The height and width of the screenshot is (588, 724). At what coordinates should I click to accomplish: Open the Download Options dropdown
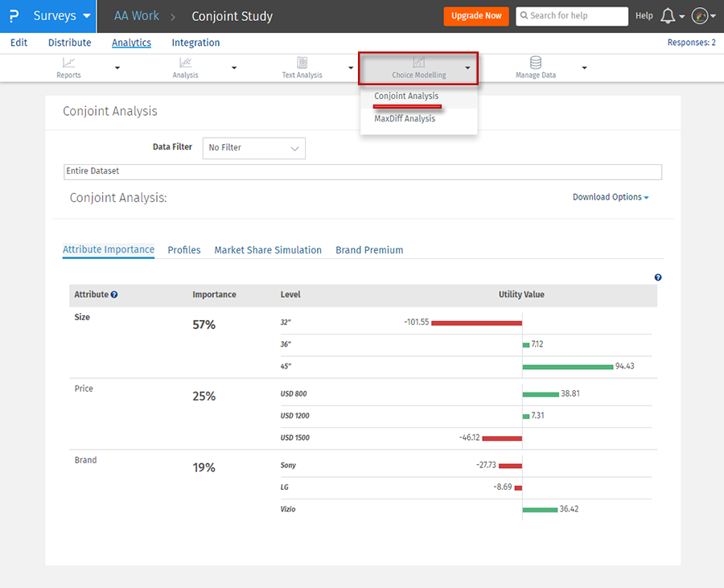611,197
